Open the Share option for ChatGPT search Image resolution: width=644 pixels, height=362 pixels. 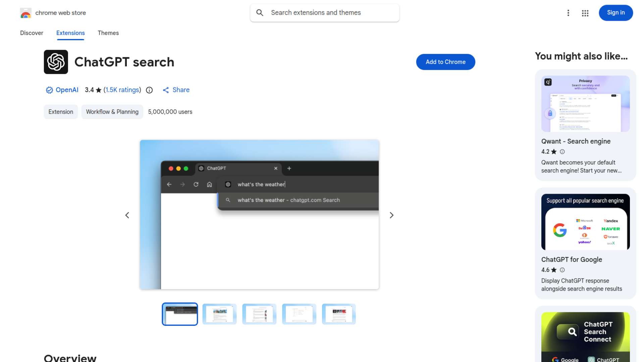(x=176, y=90)
